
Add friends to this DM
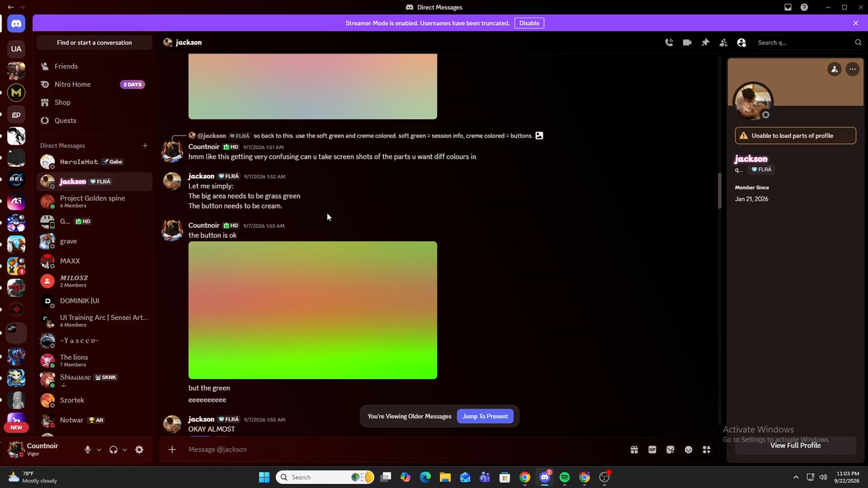724,43
